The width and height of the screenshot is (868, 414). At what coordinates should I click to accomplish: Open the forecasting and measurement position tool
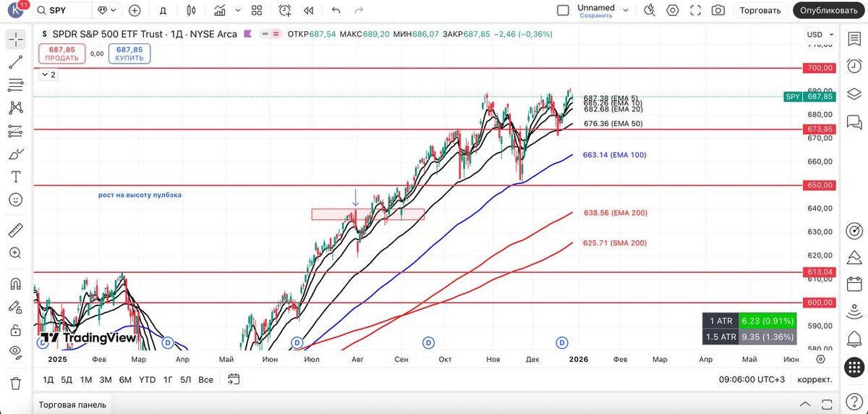coord(16,131)
